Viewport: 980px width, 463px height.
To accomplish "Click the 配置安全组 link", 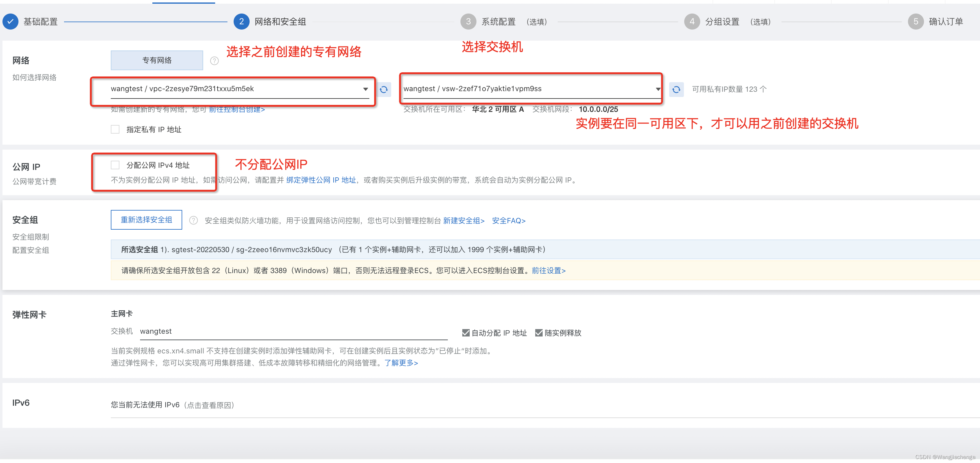I will tap(30, 250).
